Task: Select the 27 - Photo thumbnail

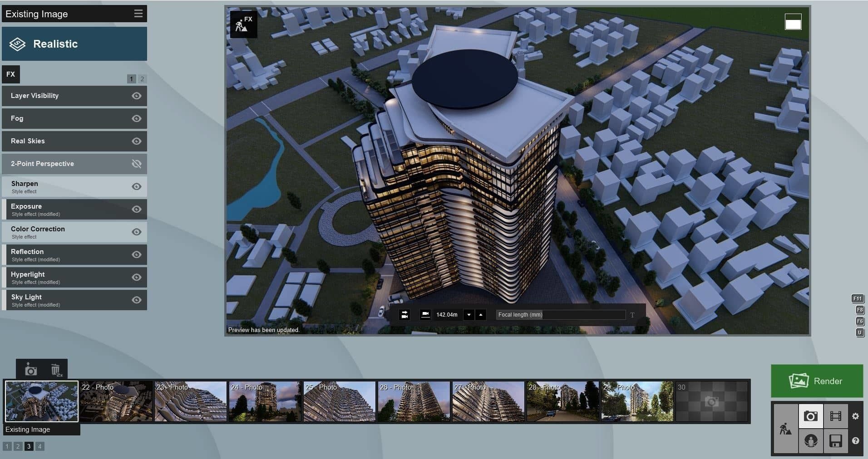Action: (488, 401)
